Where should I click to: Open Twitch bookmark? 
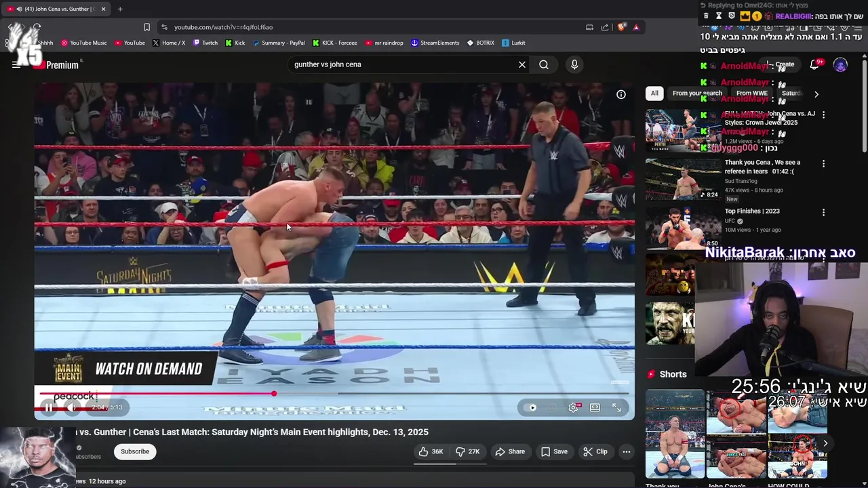coord(205,43)
